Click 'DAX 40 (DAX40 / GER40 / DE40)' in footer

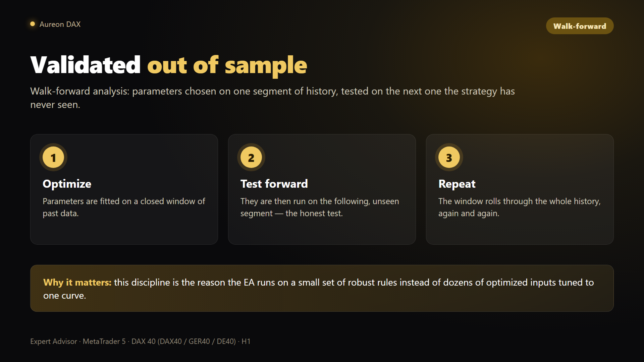coord(183,341)
